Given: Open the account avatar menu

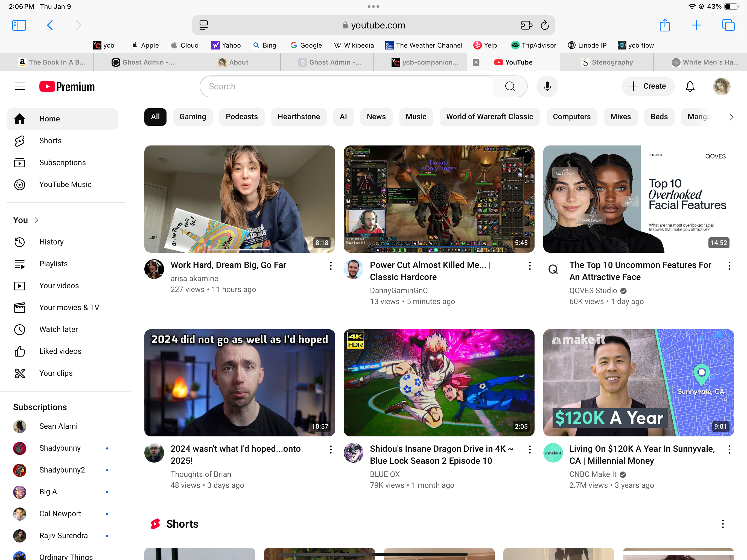Looking at the screenshot, I should tap(722, 86).
